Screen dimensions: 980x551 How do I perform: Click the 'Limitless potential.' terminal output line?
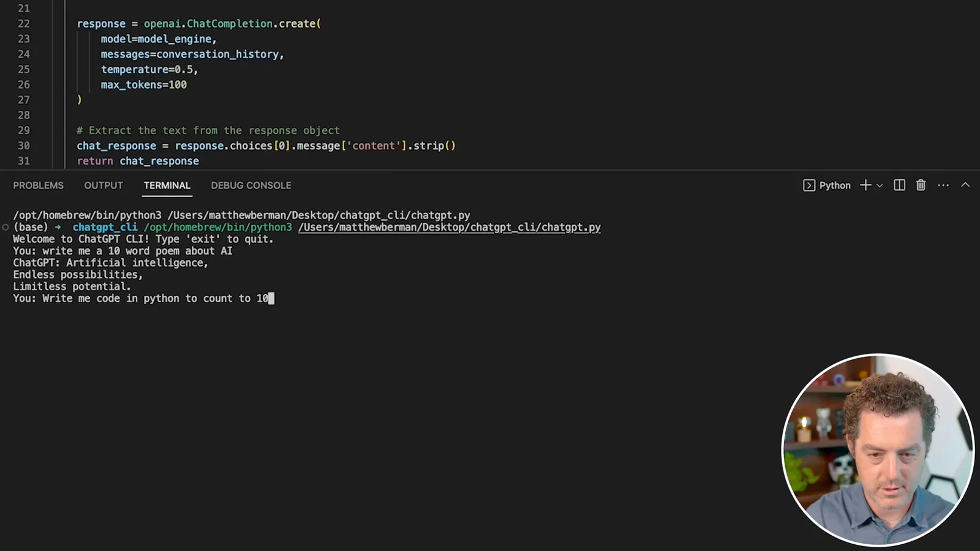(72, 286)
